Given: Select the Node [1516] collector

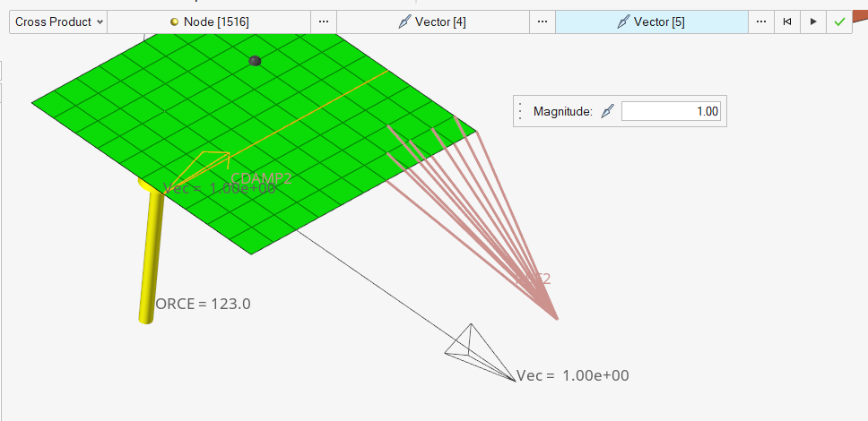Looking at the screenshot, I should (209, 21).
